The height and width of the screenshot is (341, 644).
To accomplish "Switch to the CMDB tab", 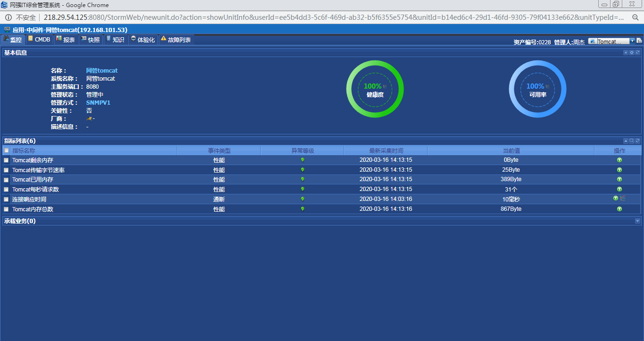I will pos(39,40).
